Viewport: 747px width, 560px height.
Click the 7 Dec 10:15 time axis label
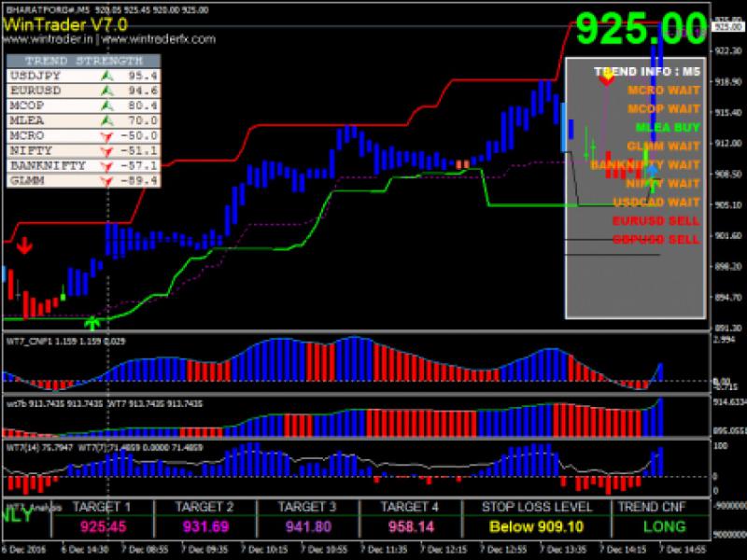click(264, 550)
